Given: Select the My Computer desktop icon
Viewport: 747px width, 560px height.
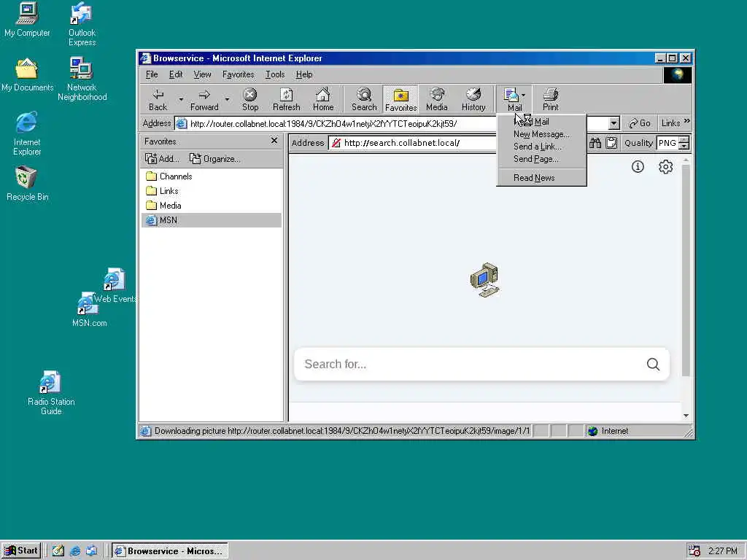Looking at the screenshot, I should [x=27, y=20].
